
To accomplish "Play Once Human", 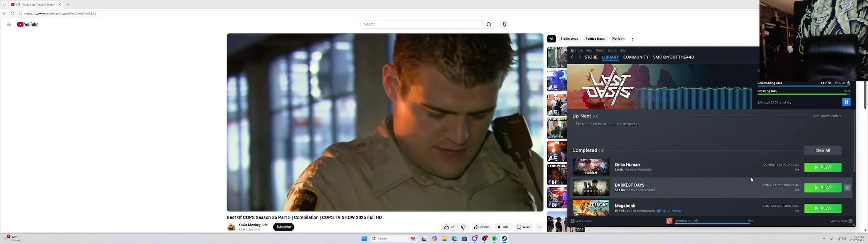I will coord(823,167).
